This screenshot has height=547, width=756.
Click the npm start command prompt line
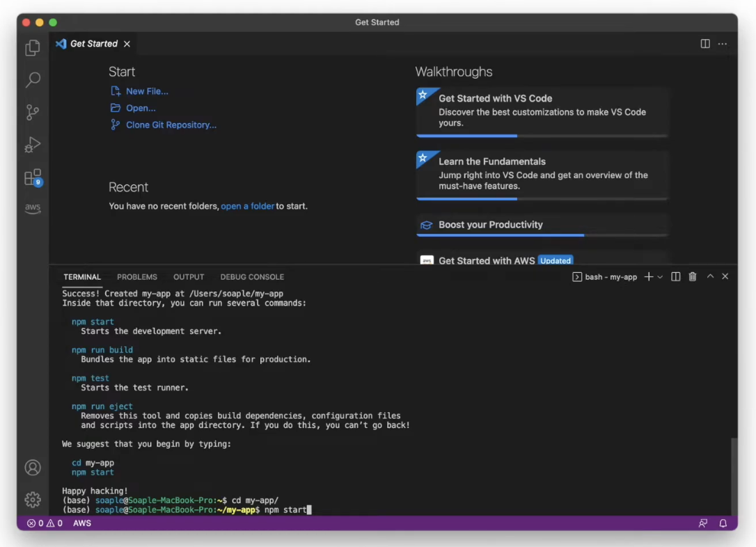coord(187,510)
